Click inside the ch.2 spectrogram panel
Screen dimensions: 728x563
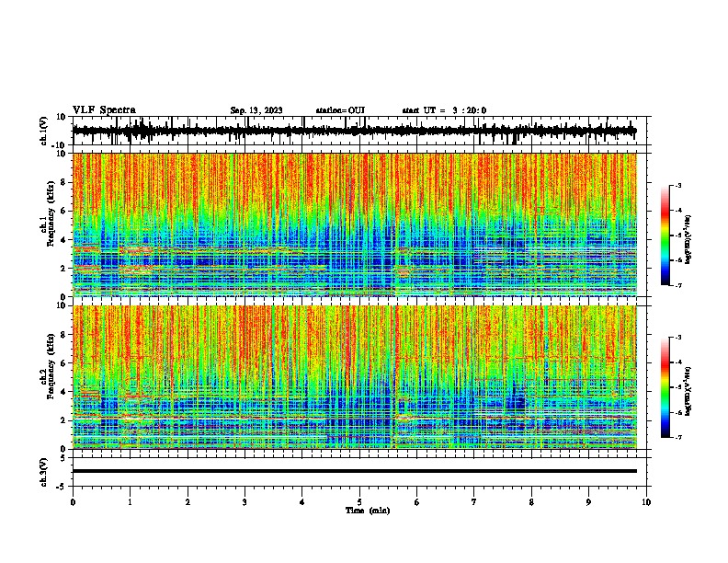pos(354,377)
